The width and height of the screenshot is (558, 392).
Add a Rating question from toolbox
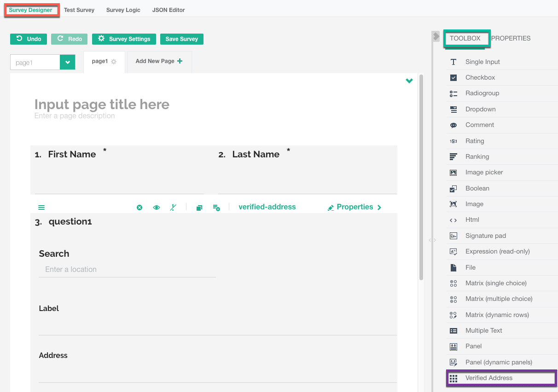[474, 141]
